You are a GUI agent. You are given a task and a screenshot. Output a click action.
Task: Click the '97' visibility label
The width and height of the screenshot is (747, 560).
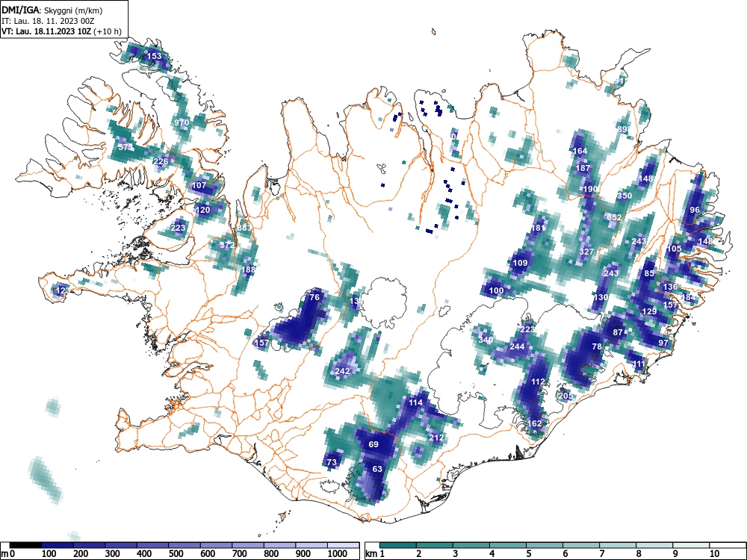[x=663, y=343]
